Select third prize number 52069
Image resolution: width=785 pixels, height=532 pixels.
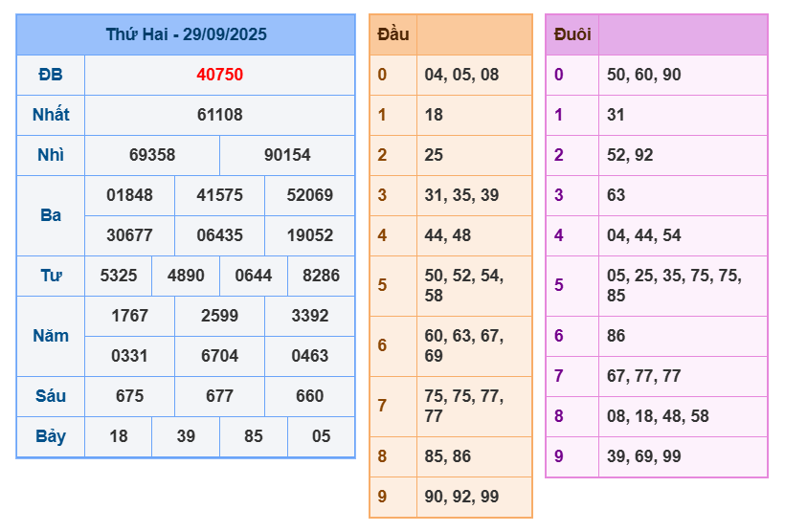[309, 195]
